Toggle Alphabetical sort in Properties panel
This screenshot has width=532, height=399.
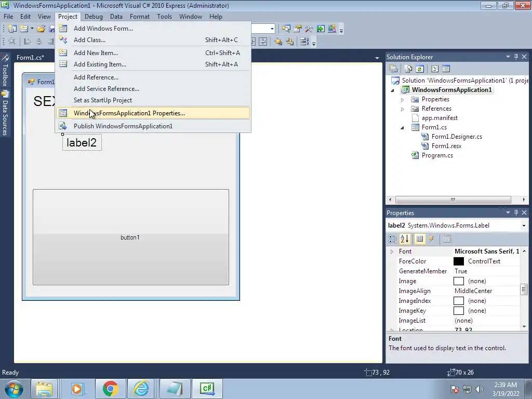click(405, 239)
